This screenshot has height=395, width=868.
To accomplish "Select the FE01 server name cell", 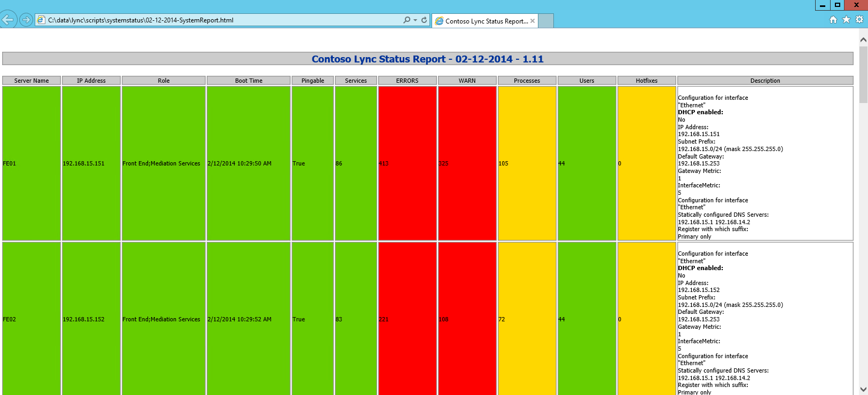I will click(x=32, y=163).
